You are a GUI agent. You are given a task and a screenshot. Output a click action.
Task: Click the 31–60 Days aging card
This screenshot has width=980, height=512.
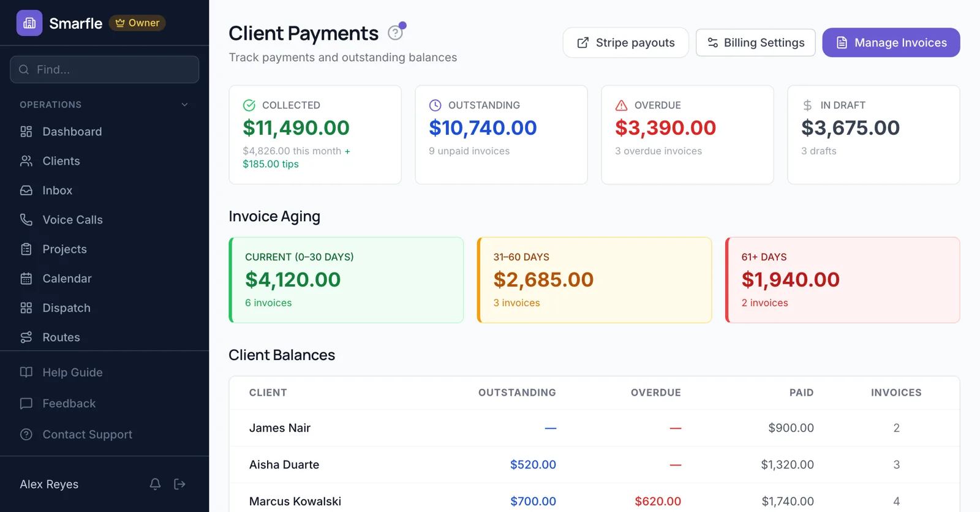[x=594, y=280]
